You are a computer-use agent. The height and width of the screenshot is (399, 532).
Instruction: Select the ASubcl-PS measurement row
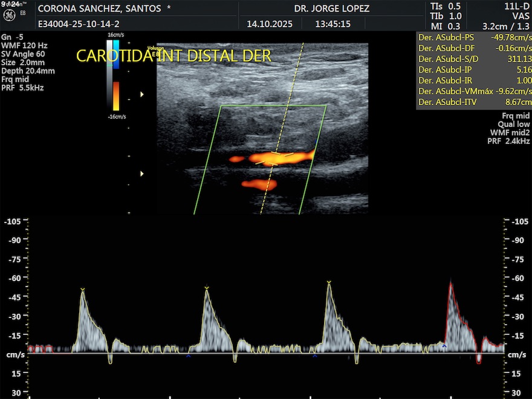pyautogui.click(x=473, y=37)
